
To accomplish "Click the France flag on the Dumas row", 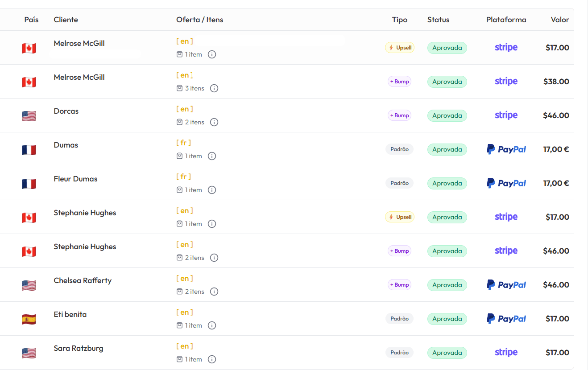I will [x=29, y=150].
